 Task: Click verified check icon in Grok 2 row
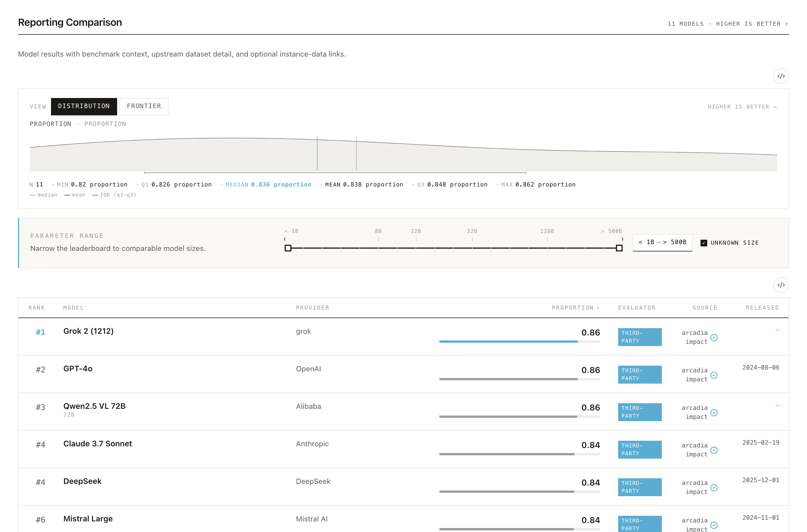click(x=714, y=338)
